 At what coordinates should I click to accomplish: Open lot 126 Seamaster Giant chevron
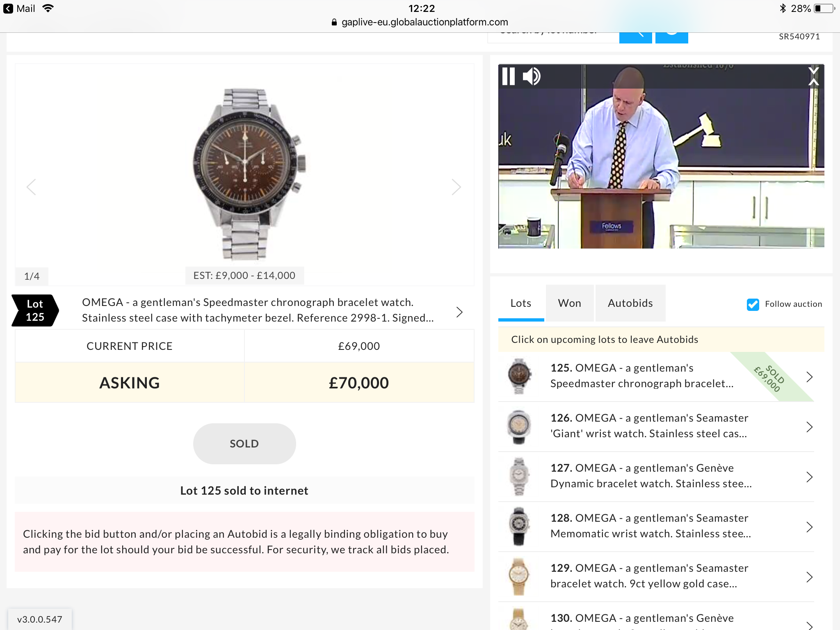click(x=809, y=427)
